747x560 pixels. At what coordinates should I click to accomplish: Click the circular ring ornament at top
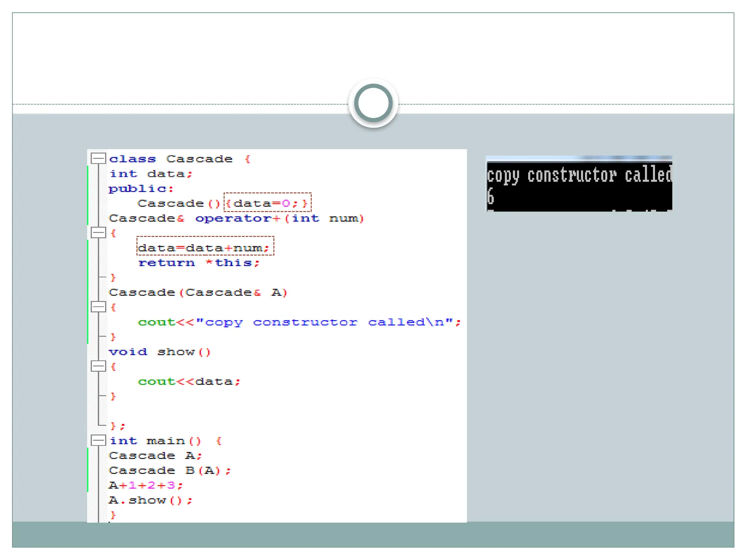pyautogui.click(x=373, y=103)
